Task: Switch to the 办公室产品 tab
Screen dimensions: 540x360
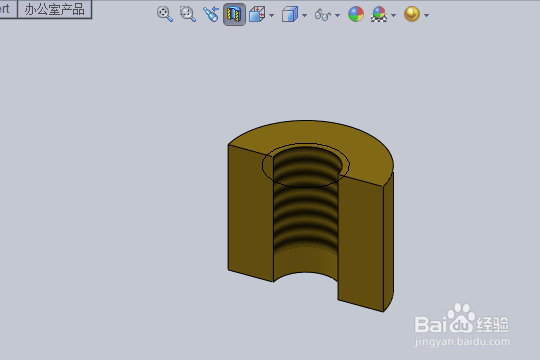Action: coord(54,9)
